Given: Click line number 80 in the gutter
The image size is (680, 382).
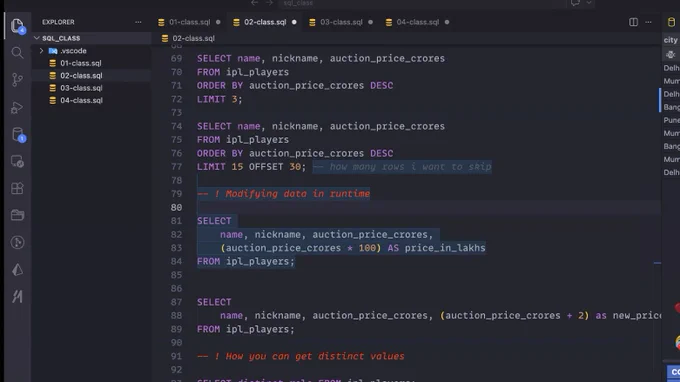Looking at the screenshot, I should tap(176, 208).
